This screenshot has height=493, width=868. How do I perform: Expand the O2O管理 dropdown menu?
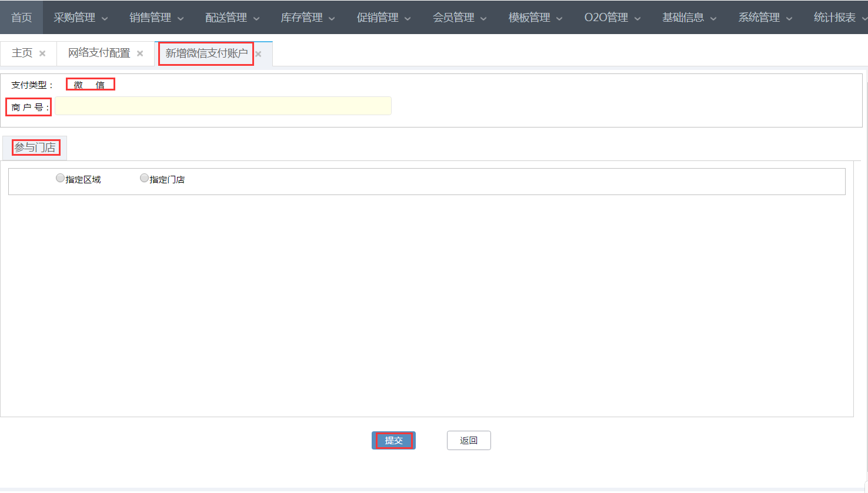613,18
